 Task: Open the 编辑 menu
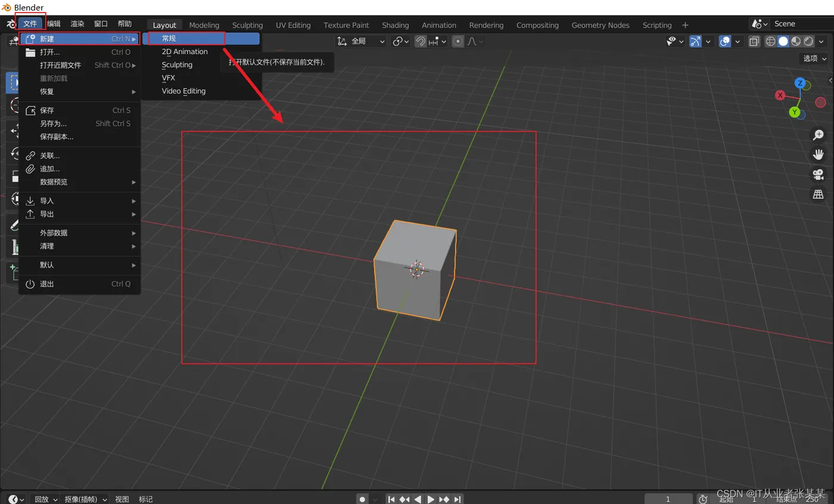(x=54, y=24)
